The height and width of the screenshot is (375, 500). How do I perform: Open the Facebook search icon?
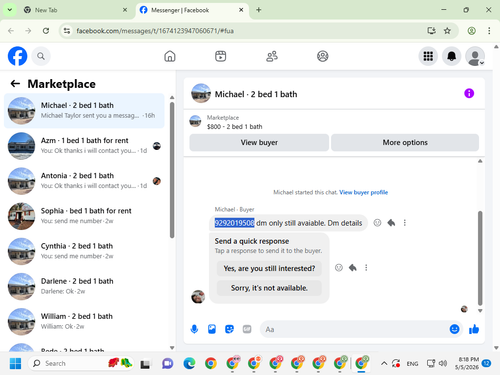(41, 56)
